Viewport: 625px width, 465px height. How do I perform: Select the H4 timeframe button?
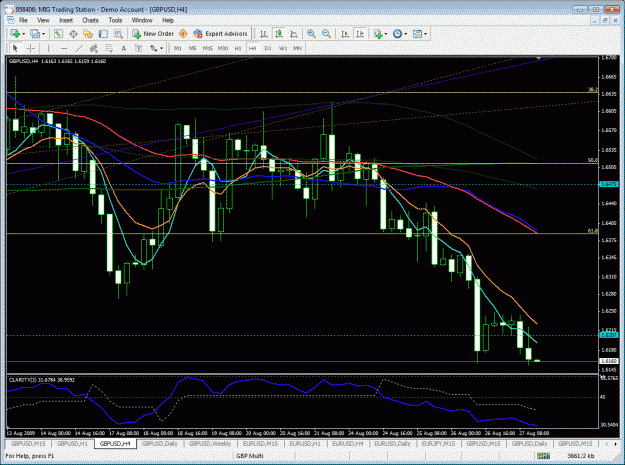252,48
